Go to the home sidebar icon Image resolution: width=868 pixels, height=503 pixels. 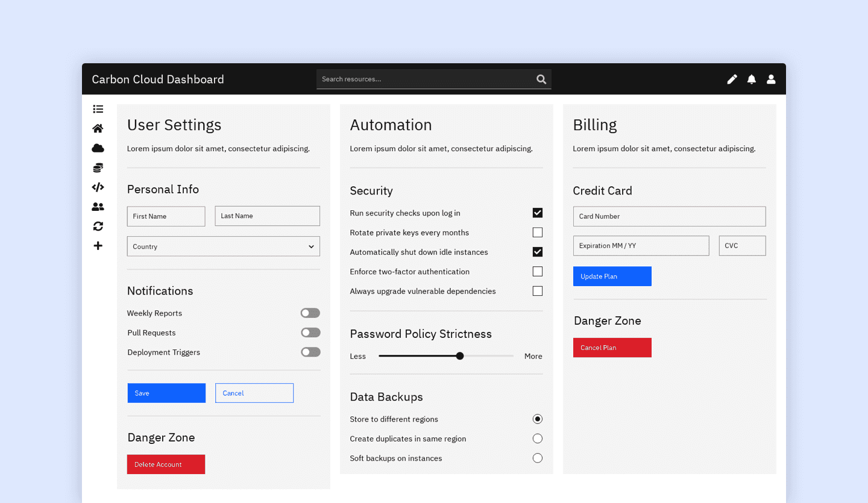98,128
